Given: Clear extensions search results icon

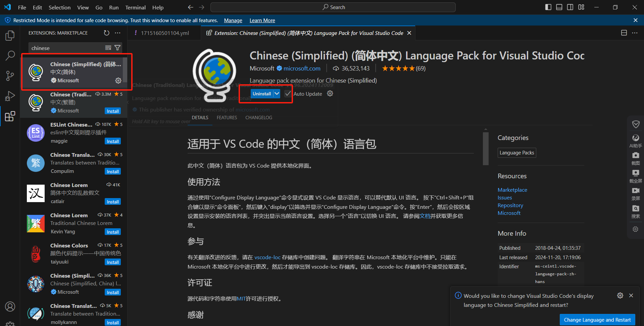Looking at the screenshot, I should coord(108,48).
